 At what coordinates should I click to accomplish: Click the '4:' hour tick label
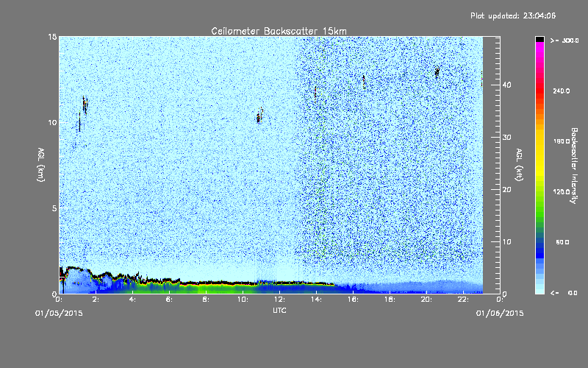(132, 300)
